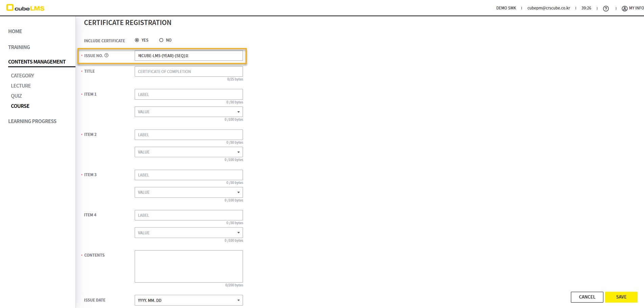644x308 pixels.
Task: Open the Quiz submenu item
Action: click(x=17, y=96)
